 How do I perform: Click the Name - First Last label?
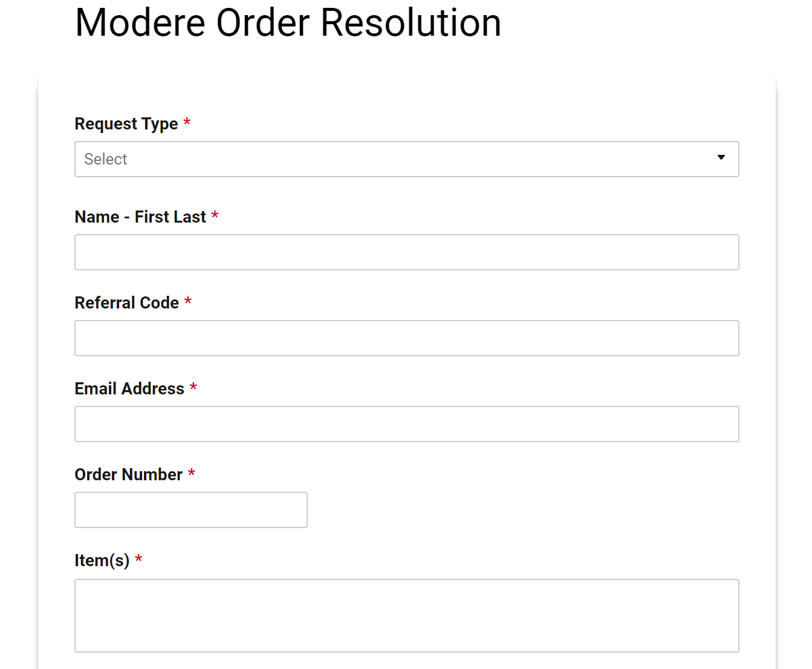140,217
